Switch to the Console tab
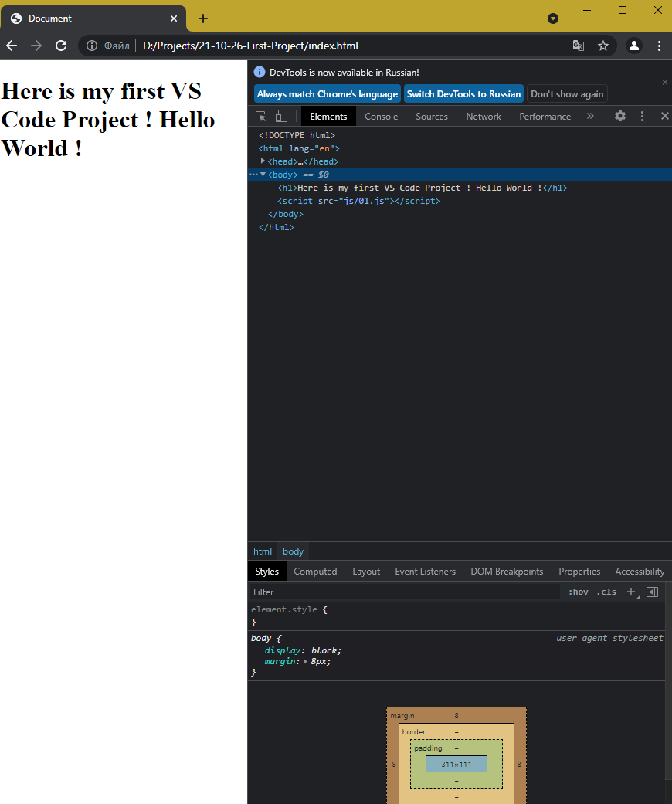Screen dimensions: 672x804 pos(381,117)
